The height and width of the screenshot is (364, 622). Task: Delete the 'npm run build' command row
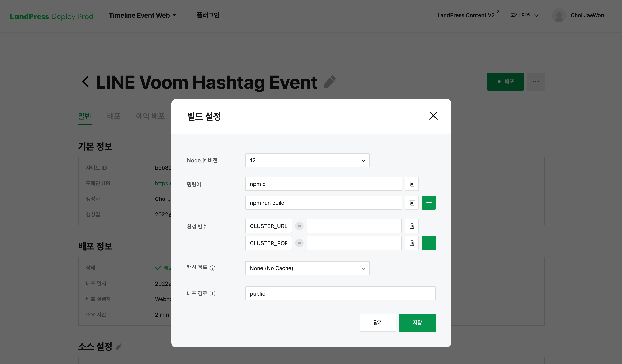tap(412, 203)
